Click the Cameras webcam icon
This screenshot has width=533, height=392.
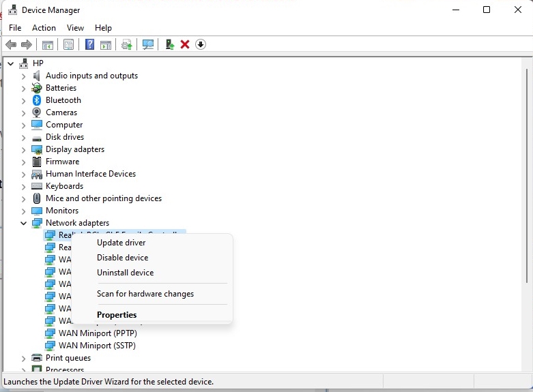(x=37, y=112)
